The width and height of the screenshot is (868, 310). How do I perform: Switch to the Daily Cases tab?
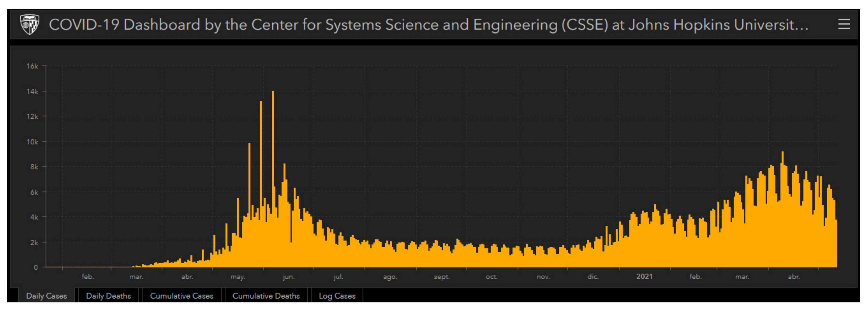pyautogui.click(x=46, y=296)
